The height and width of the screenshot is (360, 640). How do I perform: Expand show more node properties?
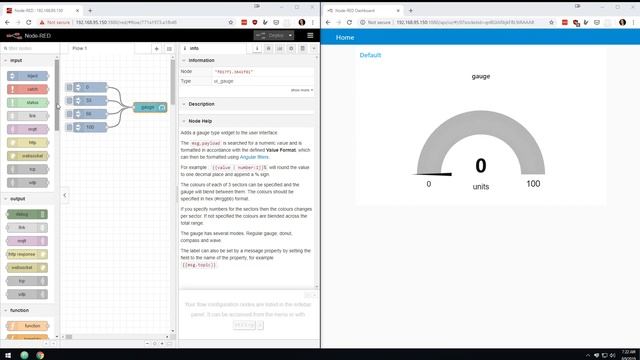coord(302,90)
